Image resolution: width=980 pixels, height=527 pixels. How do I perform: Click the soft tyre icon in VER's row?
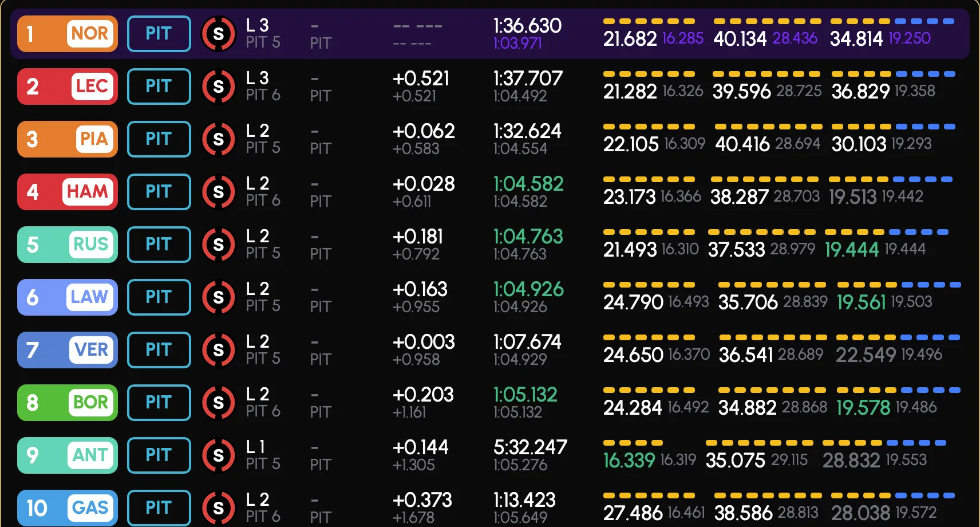[218, 350]
